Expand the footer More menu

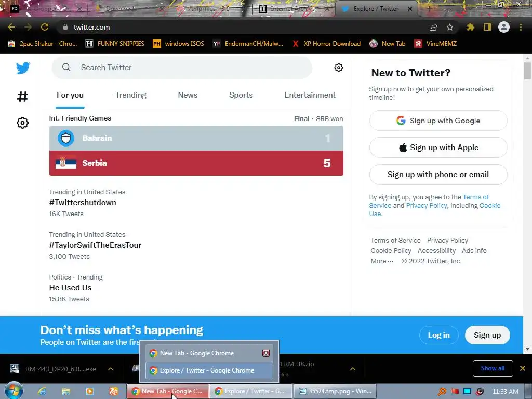(x=382, y=261)
